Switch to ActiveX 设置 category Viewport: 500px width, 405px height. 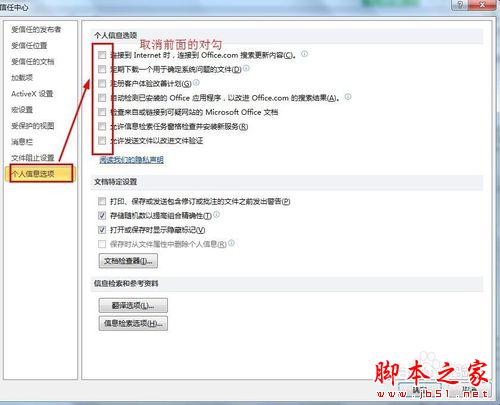coord(32,94)
